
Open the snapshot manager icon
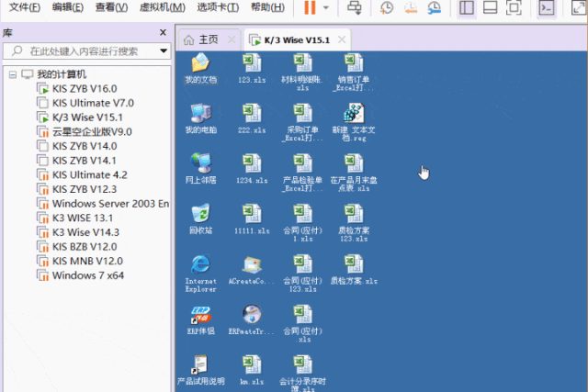pyautogui.click(x=435, y=7)
